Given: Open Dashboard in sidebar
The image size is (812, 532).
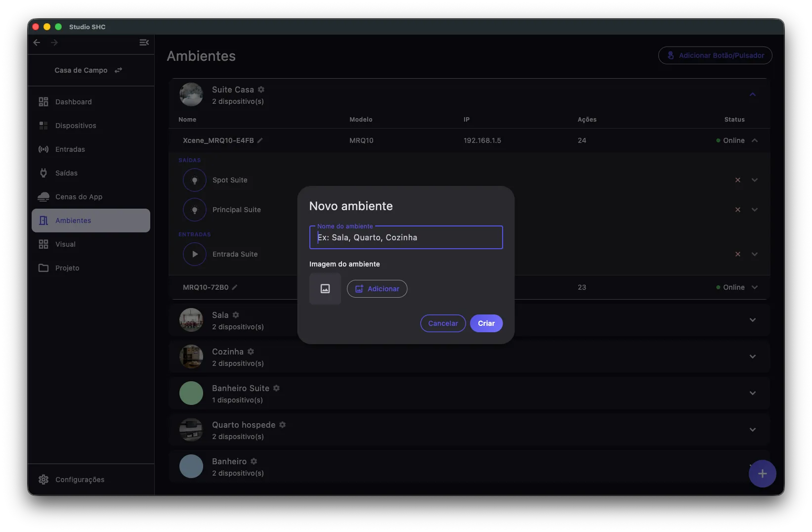Looking at the screenshot, I should [x=91, y=102].
